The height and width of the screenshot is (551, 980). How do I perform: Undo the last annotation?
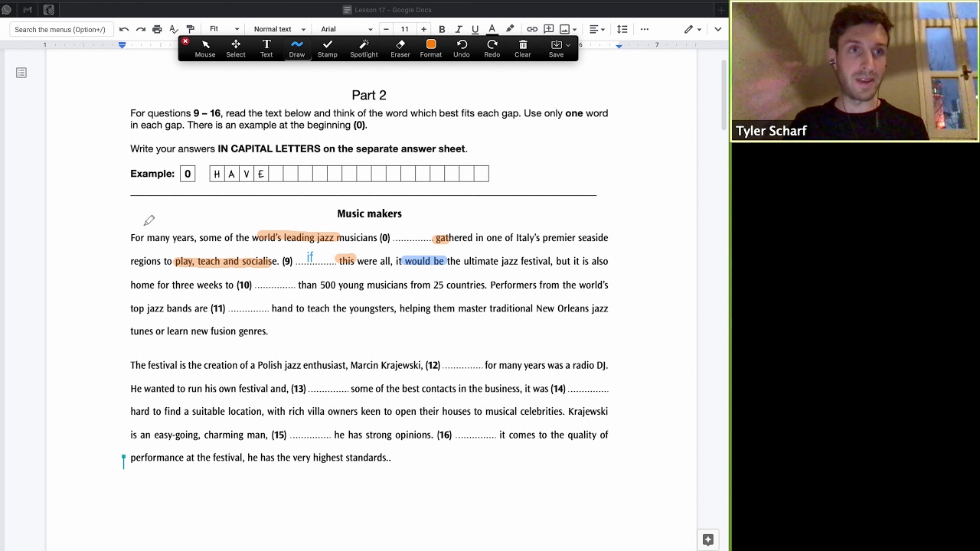point(462,48)
